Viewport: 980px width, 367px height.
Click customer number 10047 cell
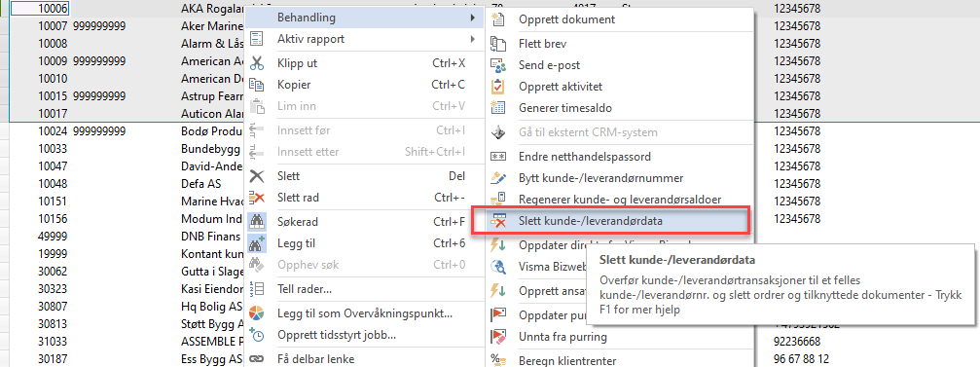click(x=54, y=166)
